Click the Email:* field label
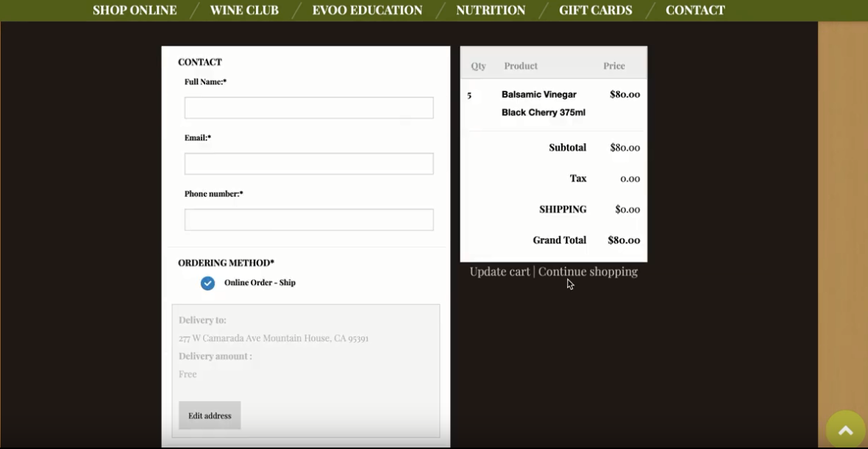 [198, 137]
